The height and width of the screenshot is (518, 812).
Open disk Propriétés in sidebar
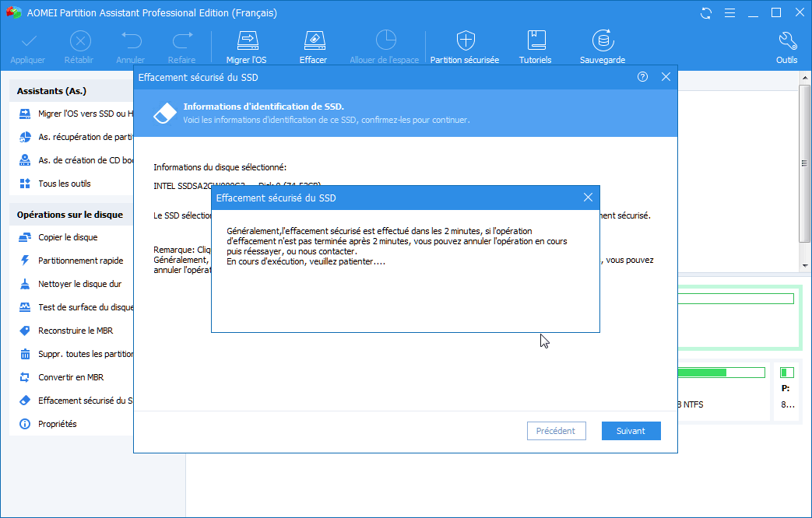[47, 424]
